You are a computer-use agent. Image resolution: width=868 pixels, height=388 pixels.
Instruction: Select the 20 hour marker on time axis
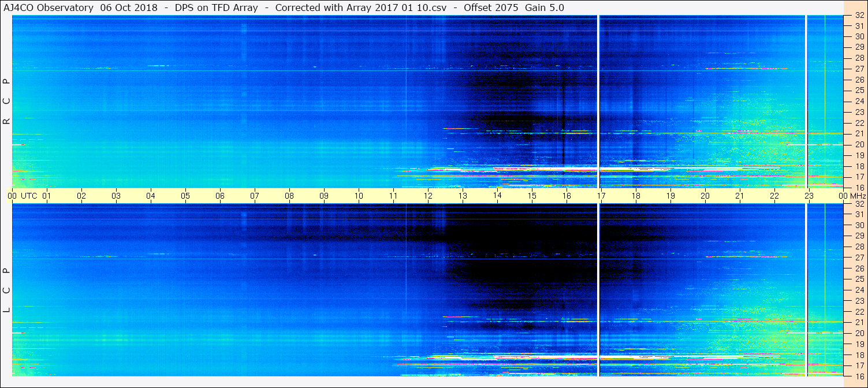pyautogui.click(x=705, y=196)
